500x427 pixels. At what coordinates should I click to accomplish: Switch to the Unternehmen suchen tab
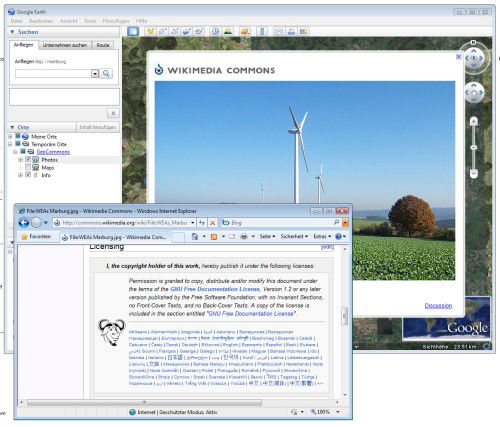pyautogui.click(x=65, y=45)
